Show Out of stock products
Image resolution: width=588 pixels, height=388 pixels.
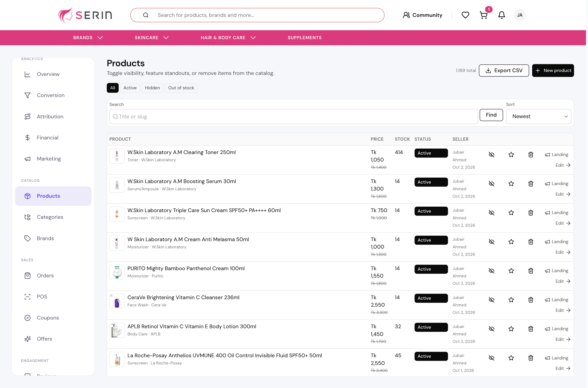181,88
